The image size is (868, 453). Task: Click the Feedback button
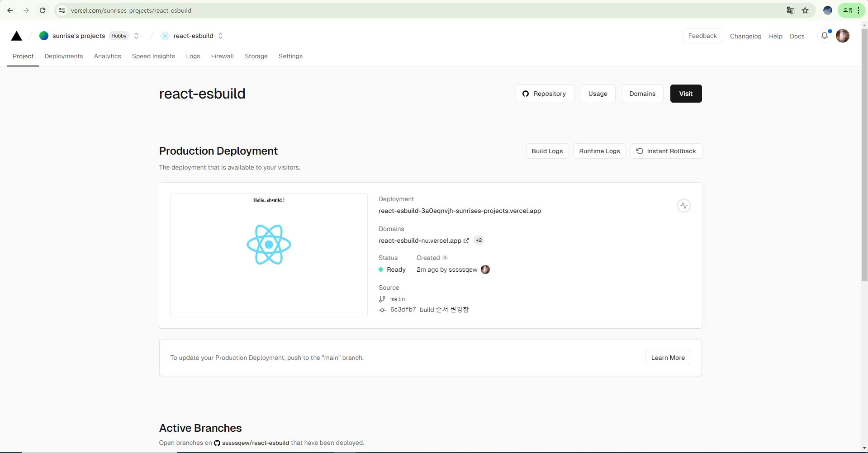pyautogui.click(x=702, y=36)
